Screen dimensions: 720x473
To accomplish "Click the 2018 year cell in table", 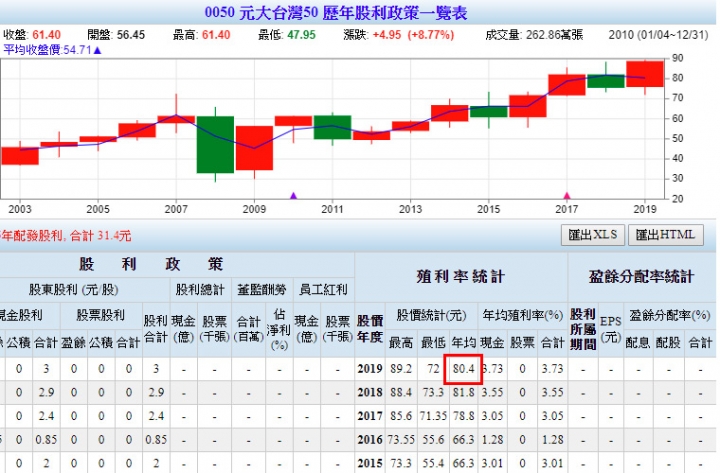I will [370, 393].
